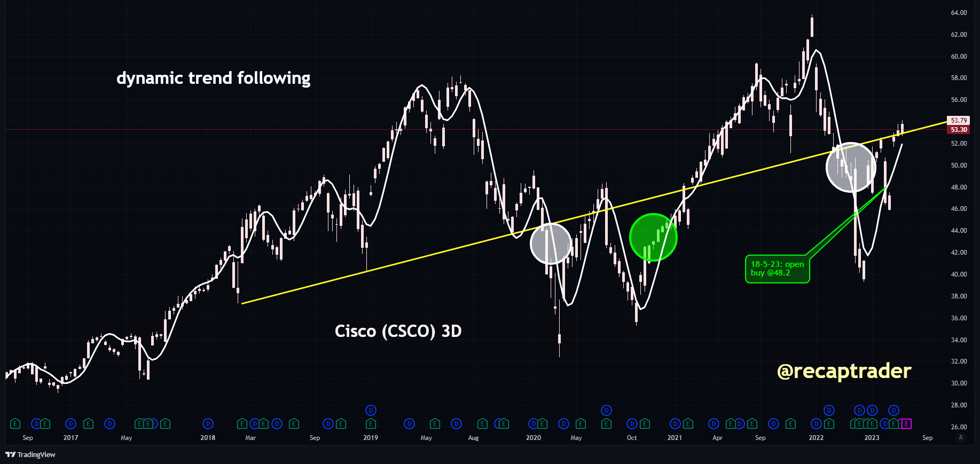Click the Aug time axis label
The width and height of the screenshot is (980, 464).
(473, 438)
